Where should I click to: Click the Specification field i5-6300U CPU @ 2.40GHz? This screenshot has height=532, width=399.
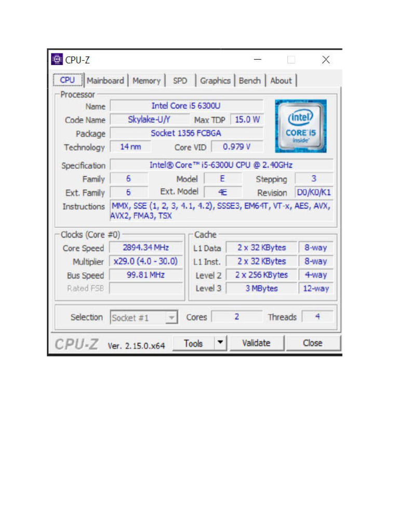[x=221, y=165]
